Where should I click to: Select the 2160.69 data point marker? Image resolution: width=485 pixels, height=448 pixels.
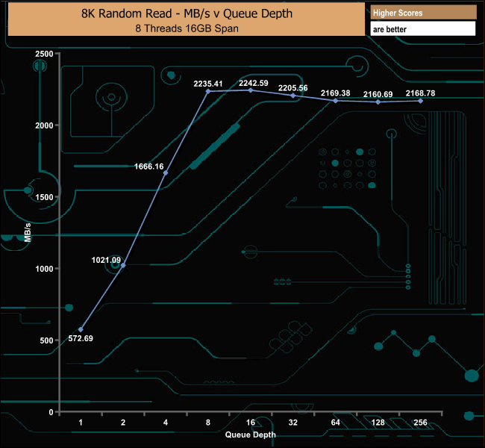pyautogui.click(x=378, y=102)
